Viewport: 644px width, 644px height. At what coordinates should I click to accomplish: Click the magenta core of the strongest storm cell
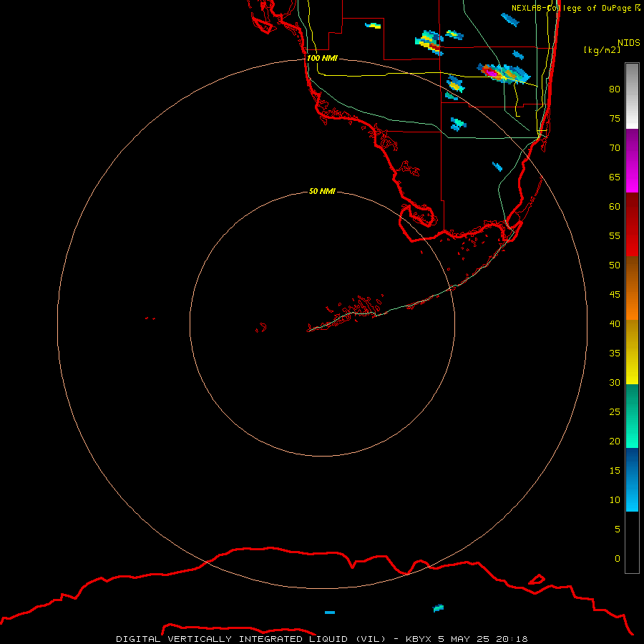pos(492,72)
